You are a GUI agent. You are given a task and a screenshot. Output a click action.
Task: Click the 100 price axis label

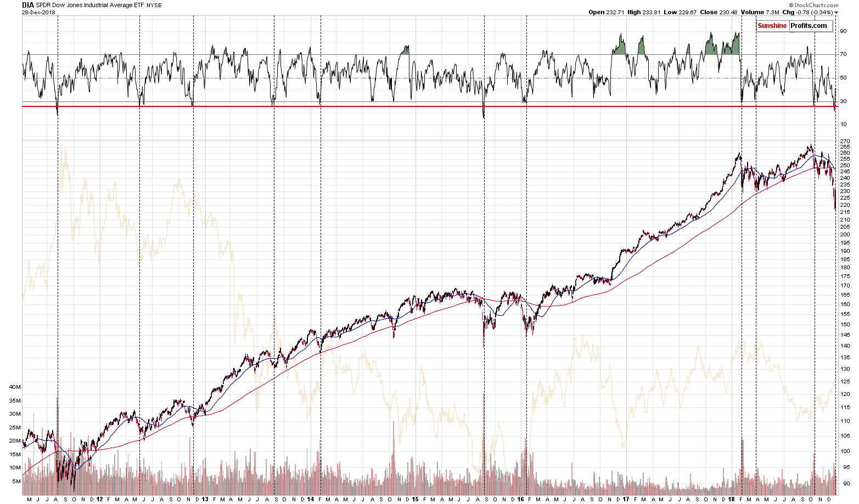pyautogui.click(x=845, y=451)
